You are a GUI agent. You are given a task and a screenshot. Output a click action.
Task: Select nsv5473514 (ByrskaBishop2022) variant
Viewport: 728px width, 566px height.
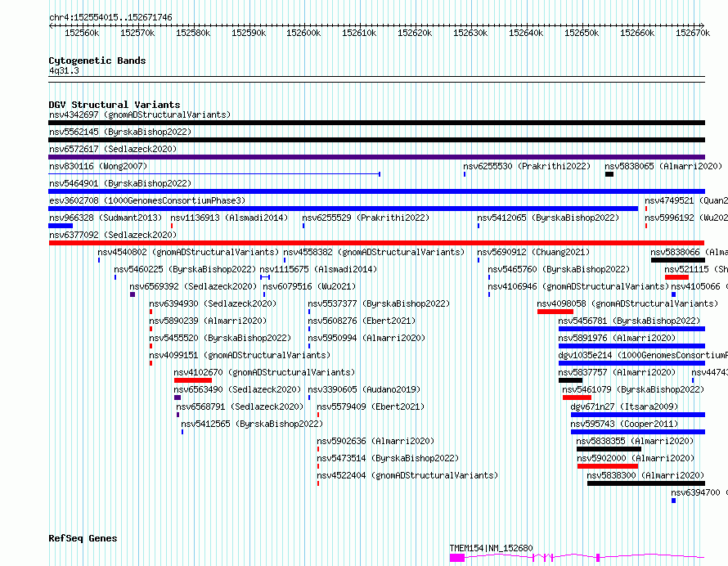(x=388, y=458)
